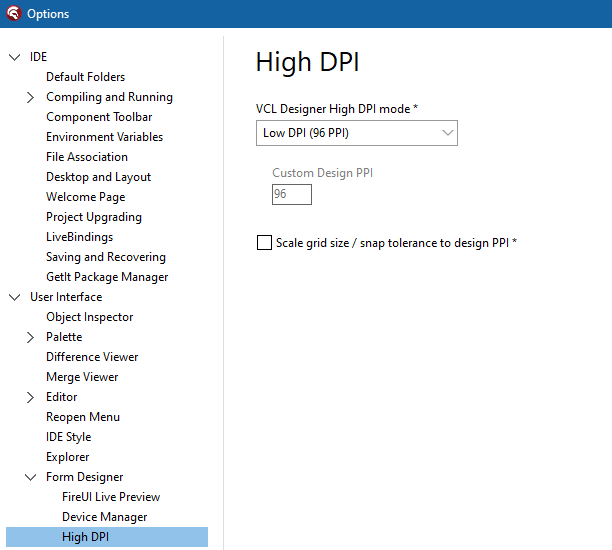Select Device Manager page
The image size is (612, 550).
tap(105, 517)
